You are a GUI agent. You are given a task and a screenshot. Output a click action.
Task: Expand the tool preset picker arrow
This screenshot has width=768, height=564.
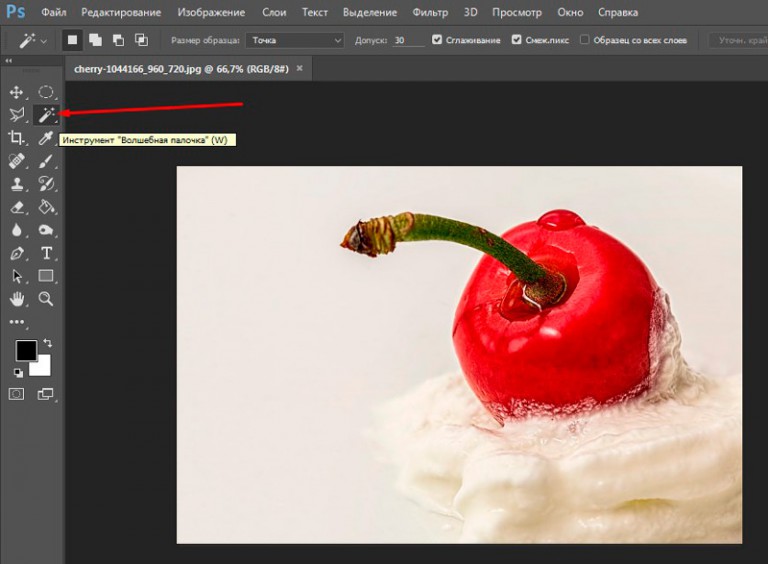(42, 40)
